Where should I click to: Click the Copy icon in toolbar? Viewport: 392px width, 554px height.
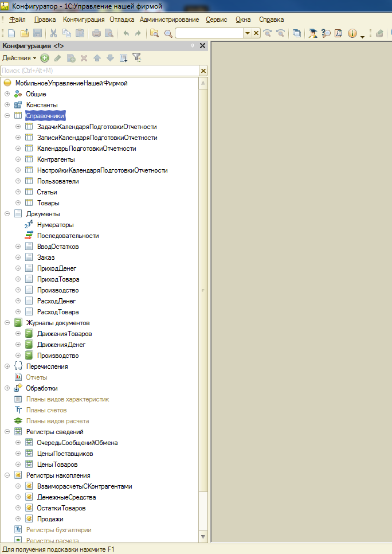click(66, 33)
